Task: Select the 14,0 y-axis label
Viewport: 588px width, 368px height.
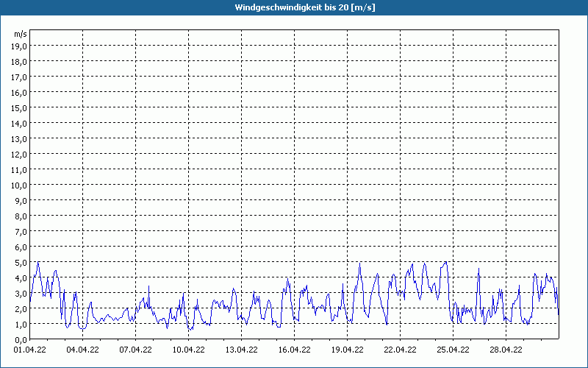Action: click(x=19, y=124)
